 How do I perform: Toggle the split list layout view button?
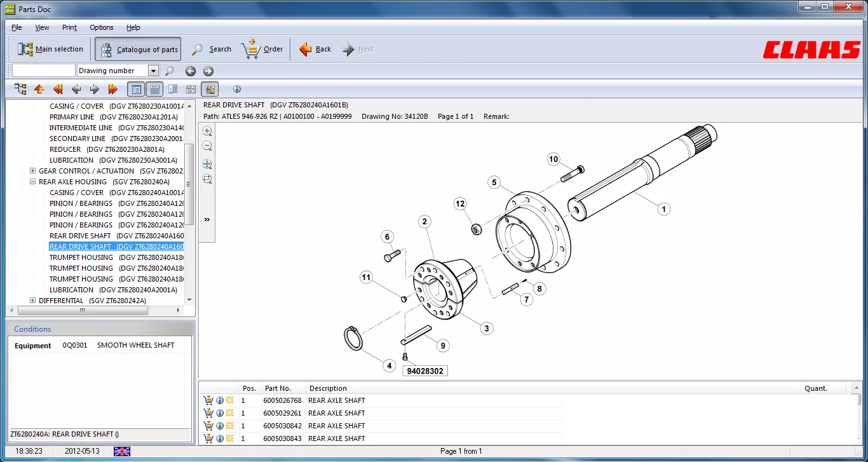click(x=173, y=89)
